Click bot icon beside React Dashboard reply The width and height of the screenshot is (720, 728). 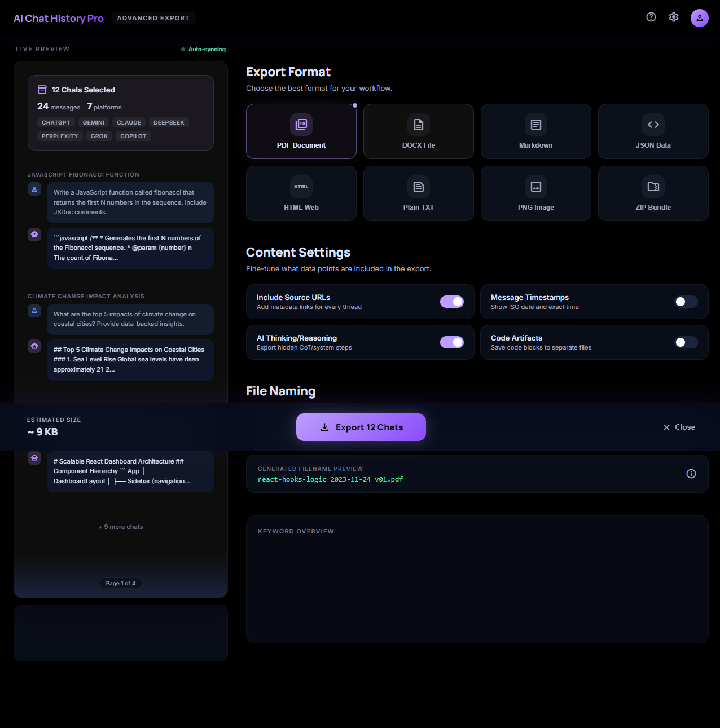pos(34,458)
